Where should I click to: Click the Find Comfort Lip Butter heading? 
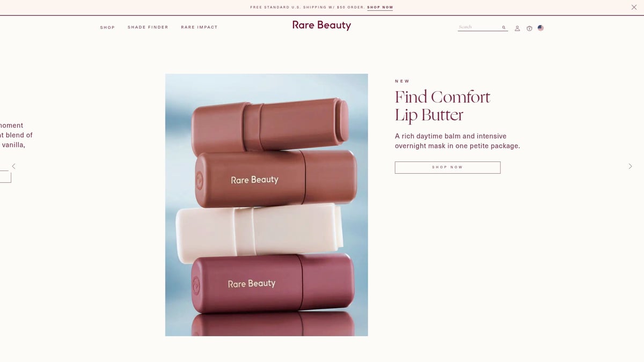[443, 106]
